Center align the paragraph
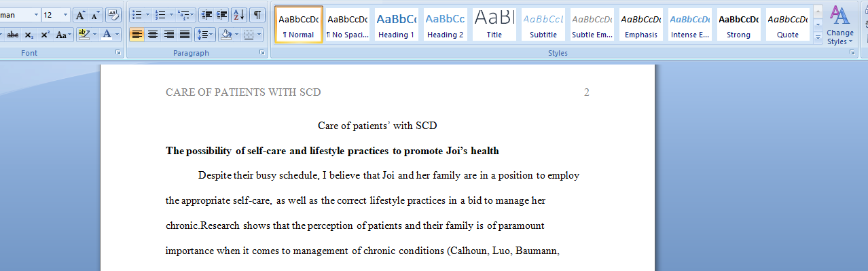Viewport: 868px width, 271px height. (x=153, y=35)
